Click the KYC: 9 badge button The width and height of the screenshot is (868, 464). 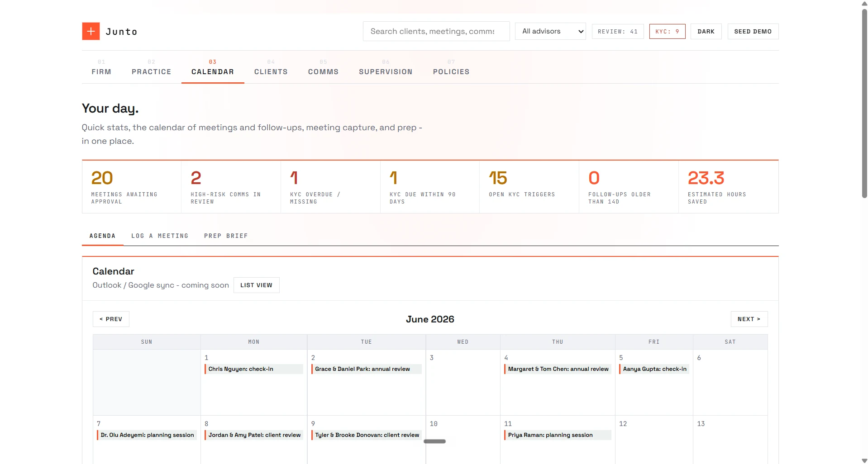tap(667, 31)
